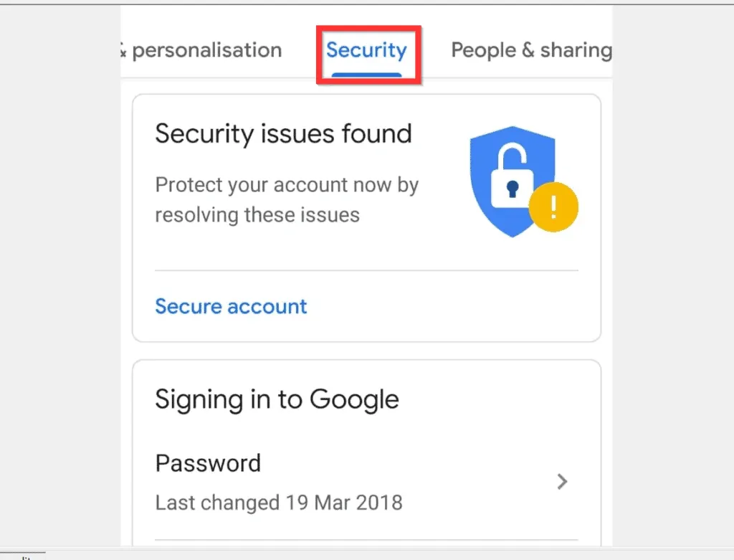The image size is (734, 560).
Task: Switch to the People & sharing tab
Action: coord(530,50)
